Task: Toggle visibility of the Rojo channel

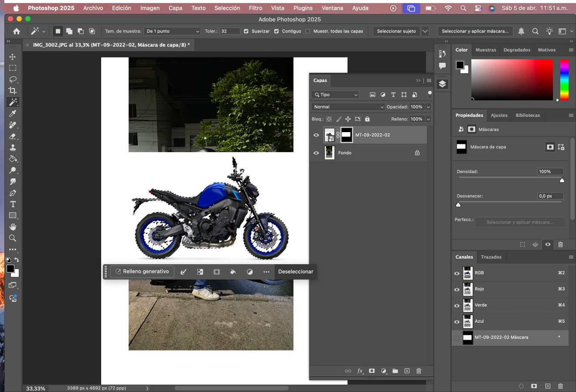Action: pyautogui.click(x=457, y=290)
